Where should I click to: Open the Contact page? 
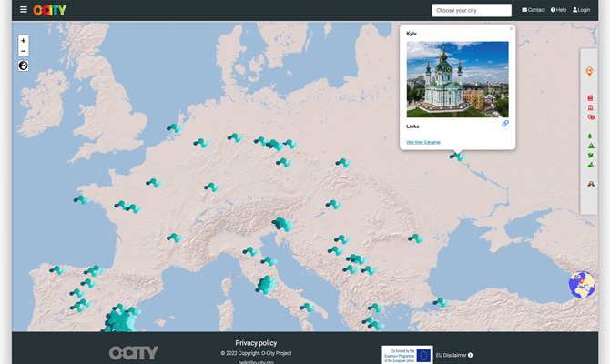(x=534, y=10)
